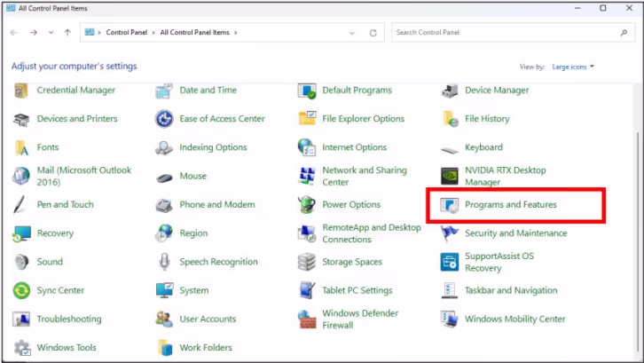Click the Mouse icon
Image resolution: width=644 pixels, height=363 pixels.
pos(164,178)
